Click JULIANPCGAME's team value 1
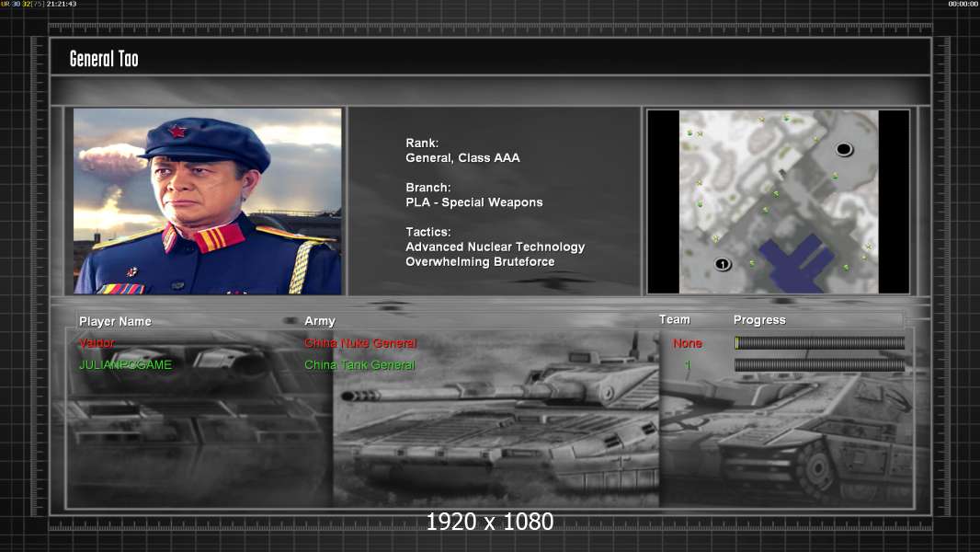Screen dimensions: 980x552 pos(688,365)
